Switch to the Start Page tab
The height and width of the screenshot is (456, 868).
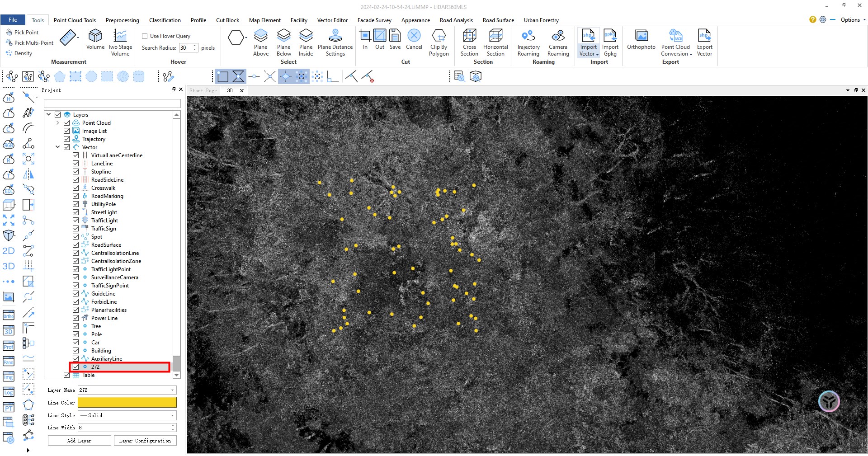click(203, 90)
